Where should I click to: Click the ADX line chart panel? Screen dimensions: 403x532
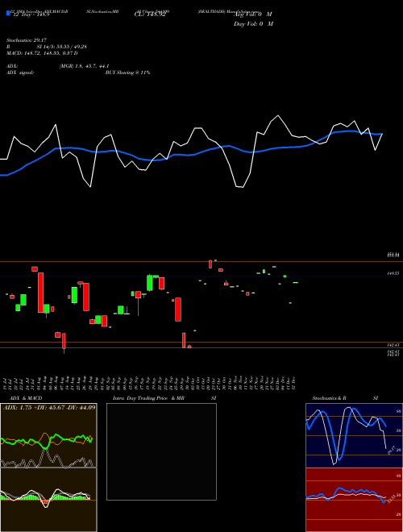48,435
